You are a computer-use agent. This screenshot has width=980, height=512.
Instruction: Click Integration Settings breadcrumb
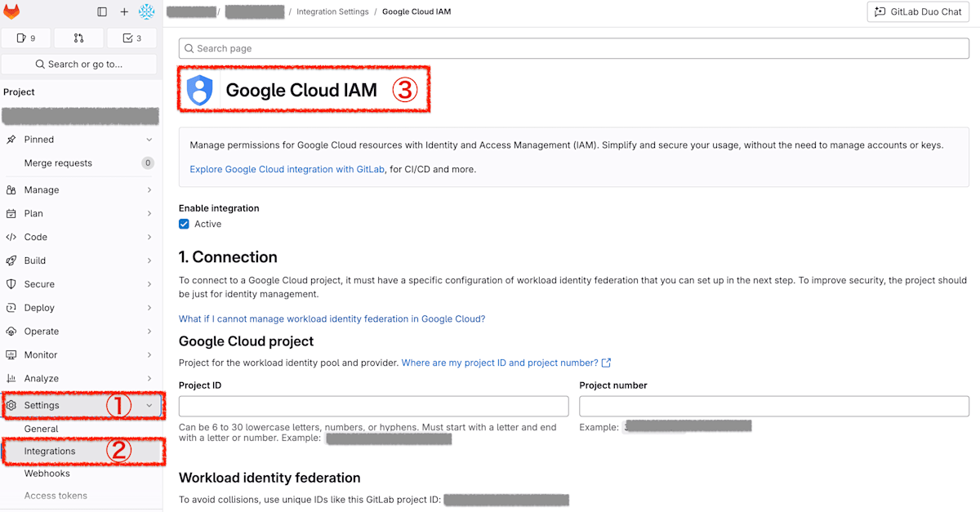[x=332, y=12]
